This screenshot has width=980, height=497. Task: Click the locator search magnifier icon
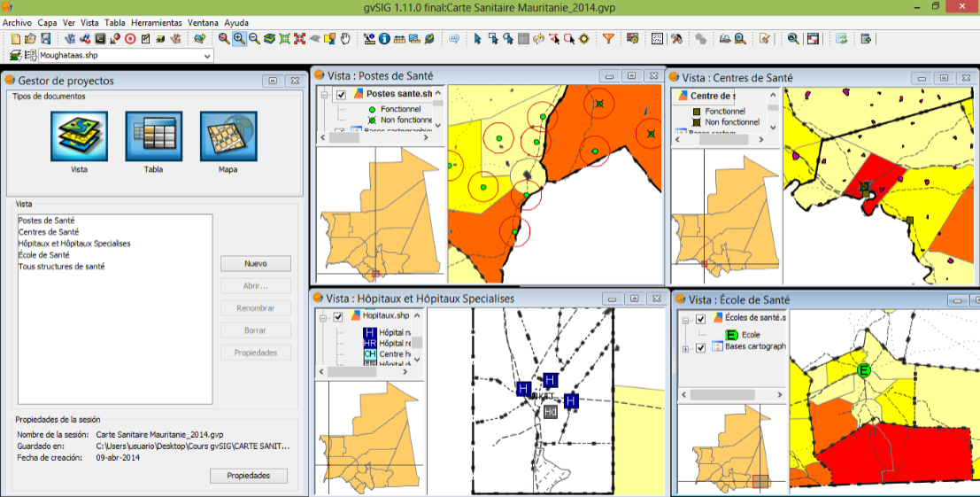point(740,39)
